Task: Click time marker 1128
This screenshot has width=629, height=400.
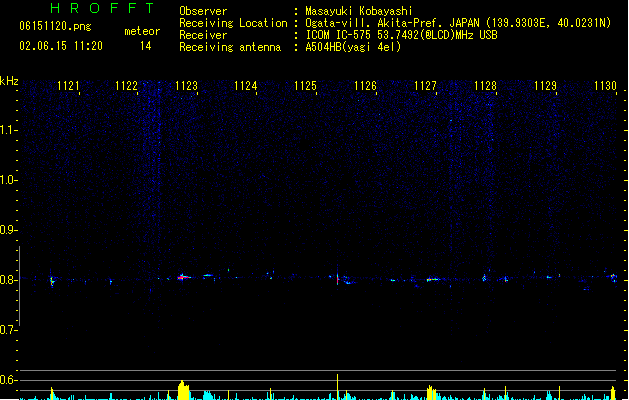Action: [x=485, y=86]
